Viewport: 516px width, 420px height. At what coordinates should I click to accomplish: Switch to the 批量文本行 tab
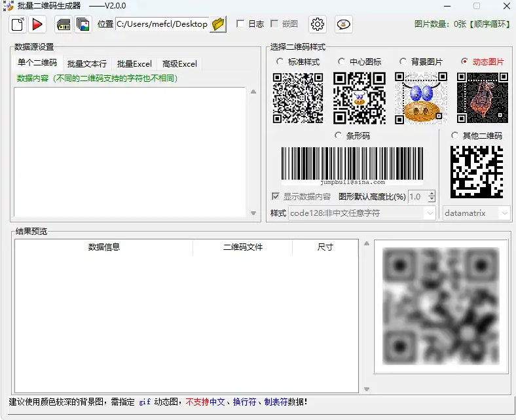pos(86,64)
